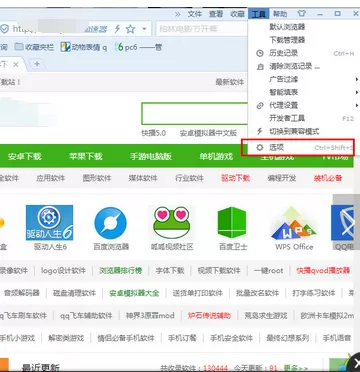Select the red 装机必备 category
Viewport: 360px width, 372px height.
point(328,178)
